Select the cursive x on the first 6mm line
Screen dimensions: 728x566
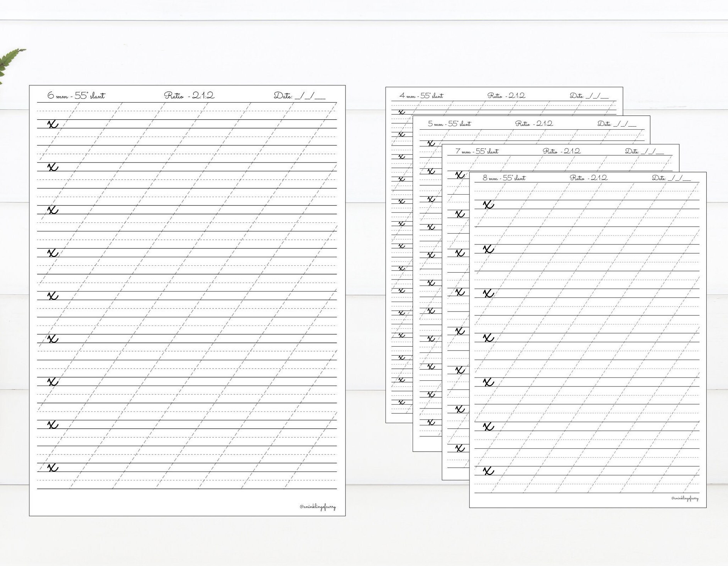(53, 124)
